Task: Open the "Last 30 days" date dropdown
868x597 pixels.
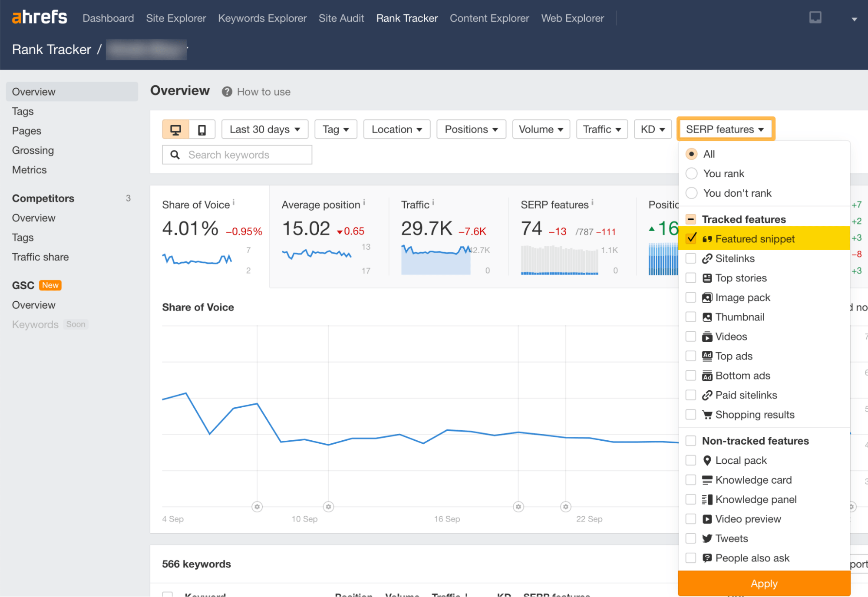Action: click(x=264, y=129)
